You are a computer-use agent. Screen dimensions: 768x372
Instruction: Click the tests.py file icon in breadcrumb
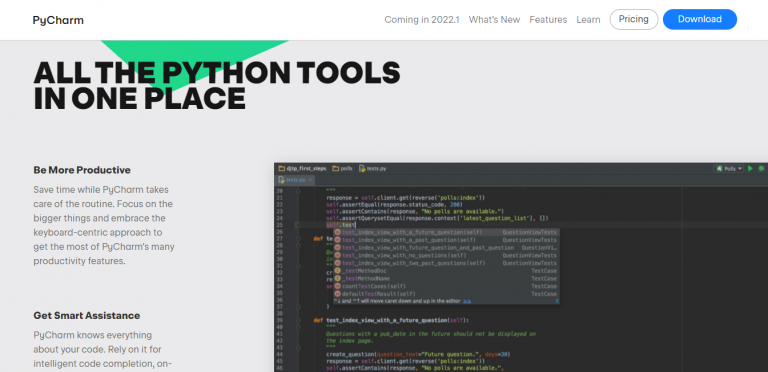362,168
